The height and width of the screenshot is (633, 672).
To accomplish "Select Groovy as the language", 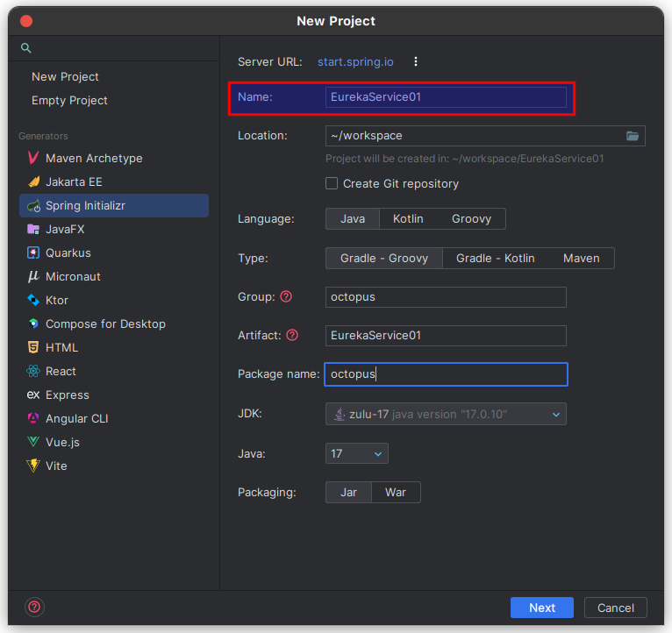I will click(x=471, y=219).
